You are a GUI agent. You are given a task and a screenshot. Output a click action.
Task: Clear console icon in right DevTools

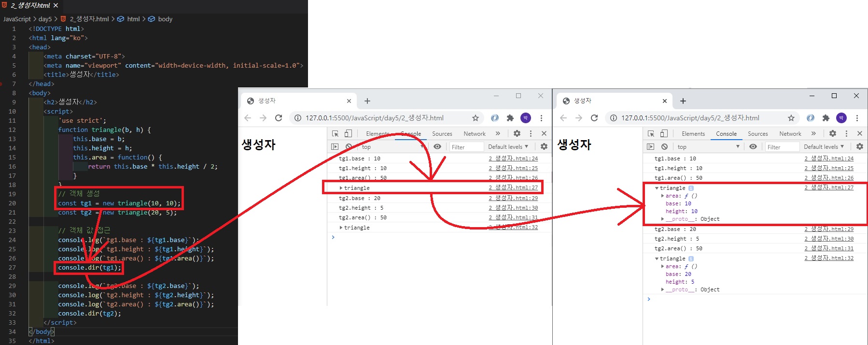click(664, 146)
